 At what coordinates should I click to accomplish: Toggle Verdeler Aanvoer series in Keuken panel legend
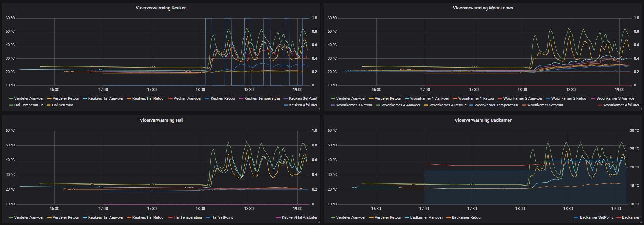29,99
